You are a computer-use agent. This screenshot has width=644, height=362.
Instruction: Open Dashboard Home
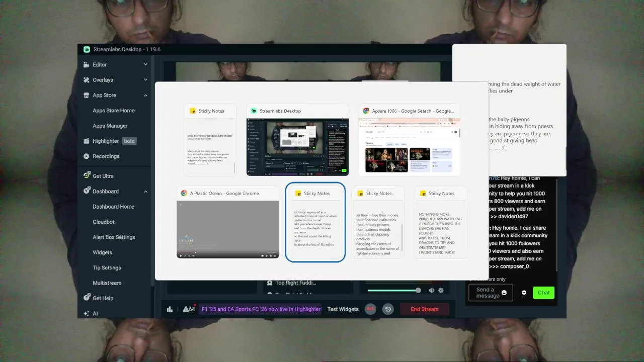coord(114,207)
